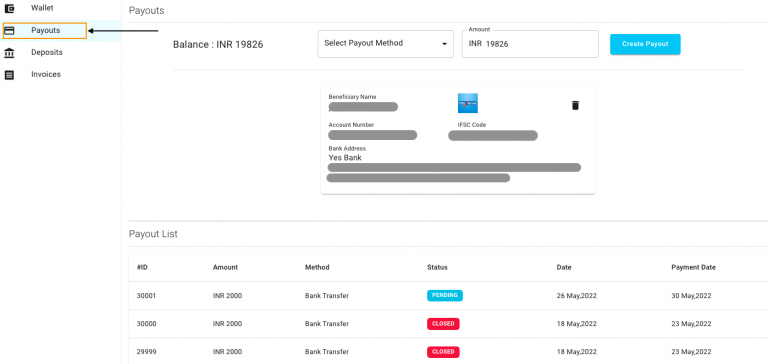Select payout ID 30000
This screenshot has width=768, height=364.
tap(146, 324)
